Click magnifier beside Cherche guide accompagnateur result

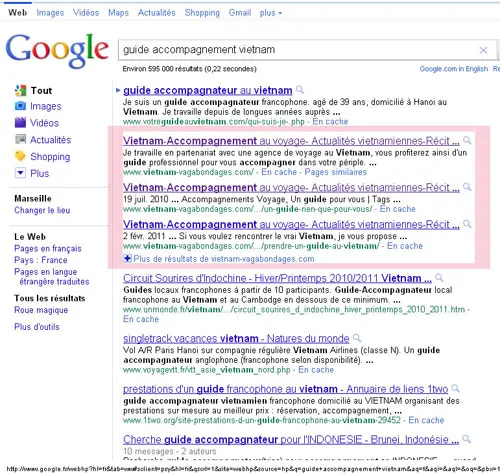pos(467,439)
